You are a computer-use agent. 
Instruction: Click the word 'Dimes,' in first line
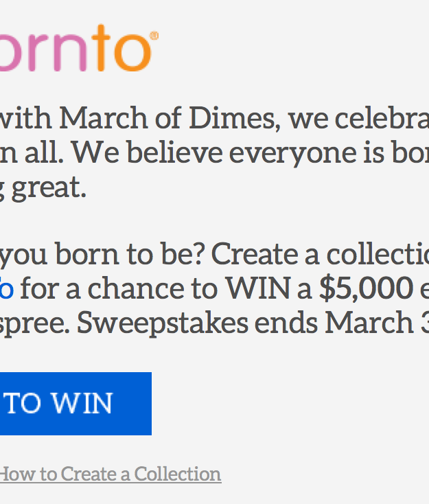(235, 119)
